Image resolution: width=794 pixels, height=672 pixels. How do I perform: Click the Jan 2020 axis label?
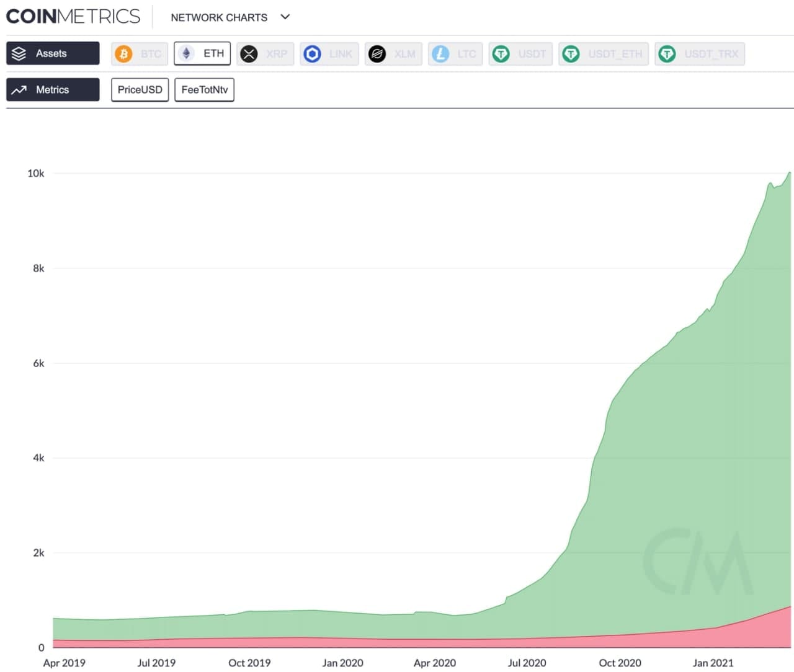[342, 663]
